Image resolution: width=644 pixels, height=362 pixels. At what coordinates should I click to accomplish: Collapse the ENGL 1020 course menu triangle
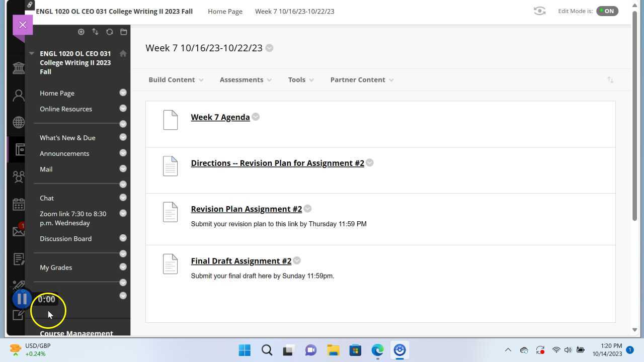(32, 53)
